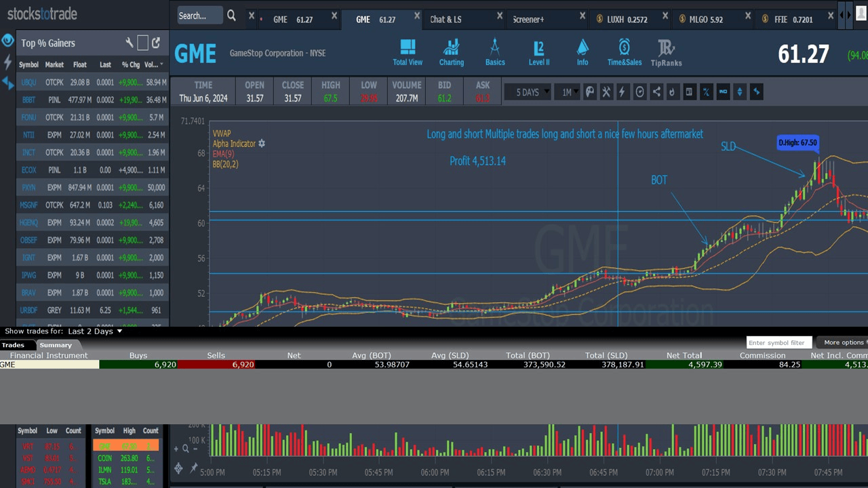Close the LUXH tab
868x488 pixels.
point(665,16)
